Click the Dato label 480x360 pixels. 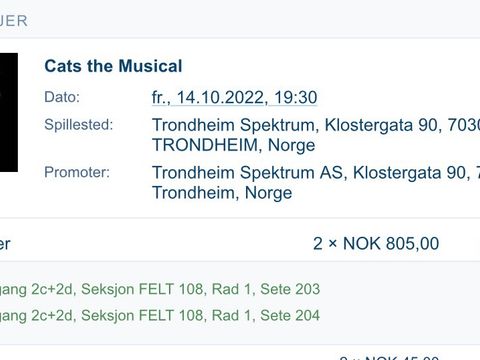point(62,97)
